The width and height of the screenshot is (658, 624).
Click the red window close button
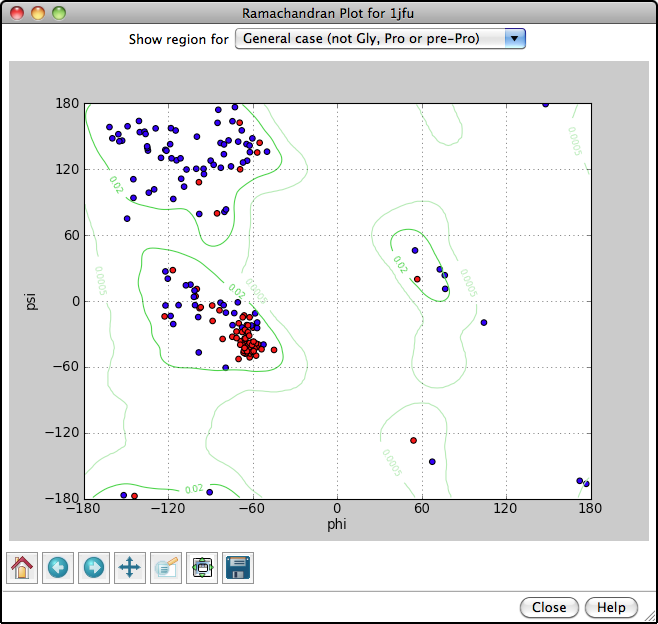(x=17, y=13)
